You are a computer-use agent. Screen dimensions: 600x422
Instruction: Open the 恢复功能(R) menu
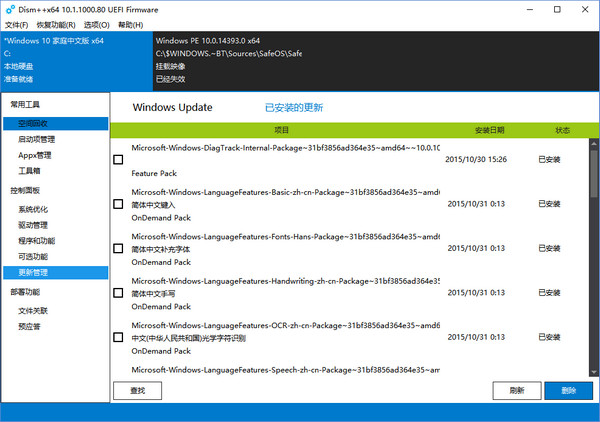click(55, 23)
